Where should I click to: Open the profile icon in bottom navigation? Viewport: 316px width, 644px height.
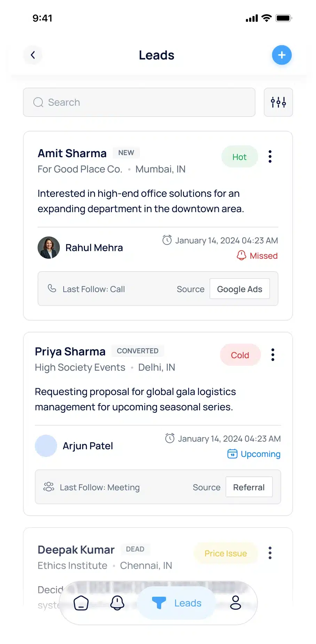pos(236,603)
